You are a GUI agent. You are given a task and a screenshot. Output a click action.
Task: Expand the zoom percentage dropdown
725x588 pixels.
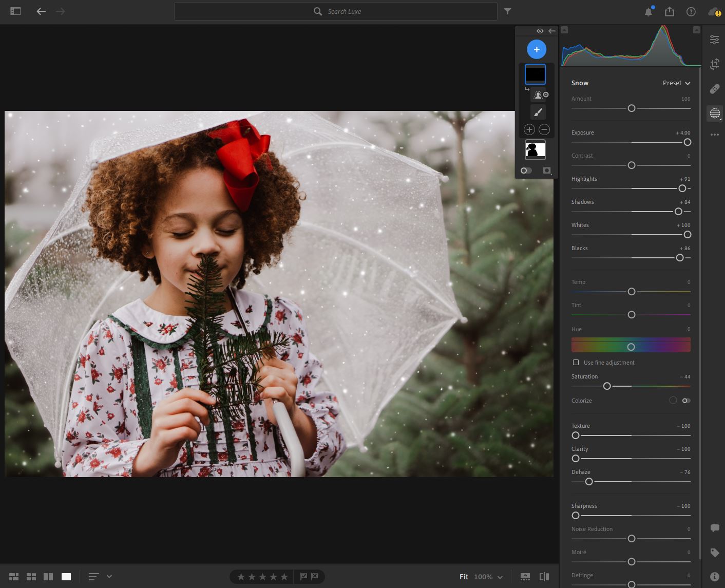500,577
